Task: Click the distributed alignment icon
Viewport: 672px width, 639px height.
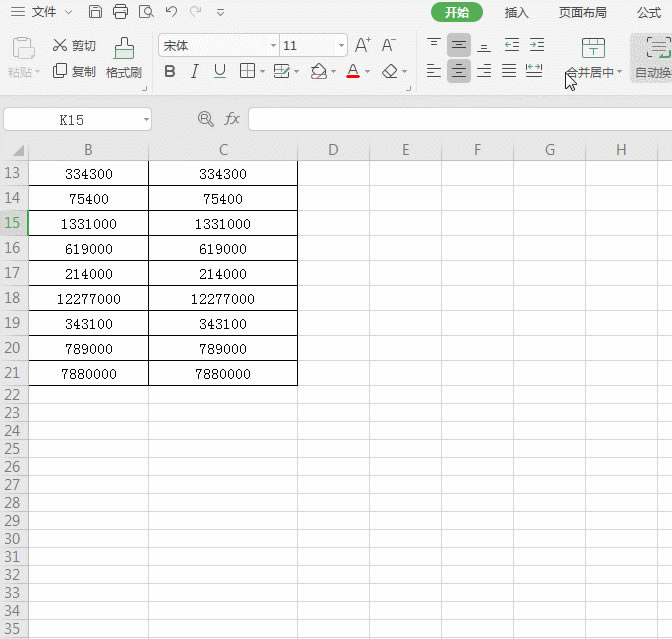Action: pos(534,71)
